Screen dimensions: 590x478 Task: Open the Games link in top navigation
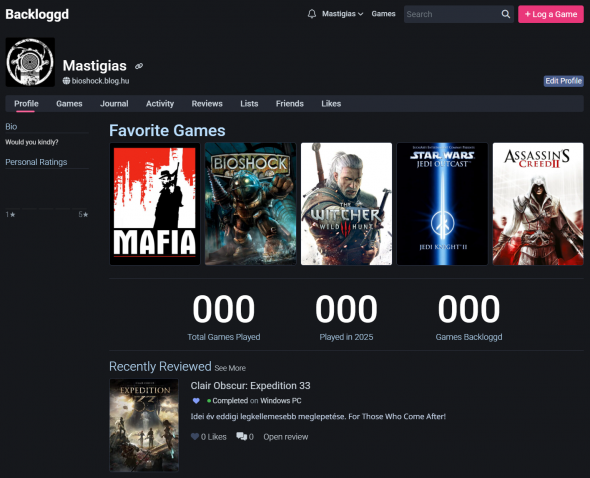pos(383,14)
